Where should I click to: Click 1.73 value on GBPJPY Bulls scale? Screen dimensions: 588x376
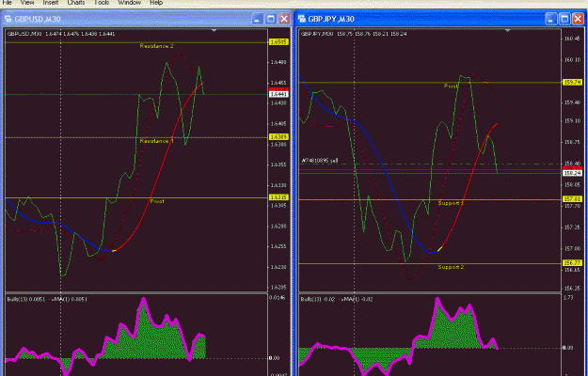coord(568,298)
